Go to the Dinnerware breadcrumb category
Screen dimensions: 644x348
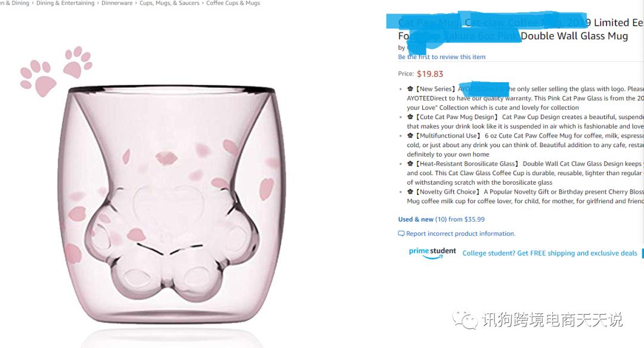pyautogui.click(x=117, y=3)
